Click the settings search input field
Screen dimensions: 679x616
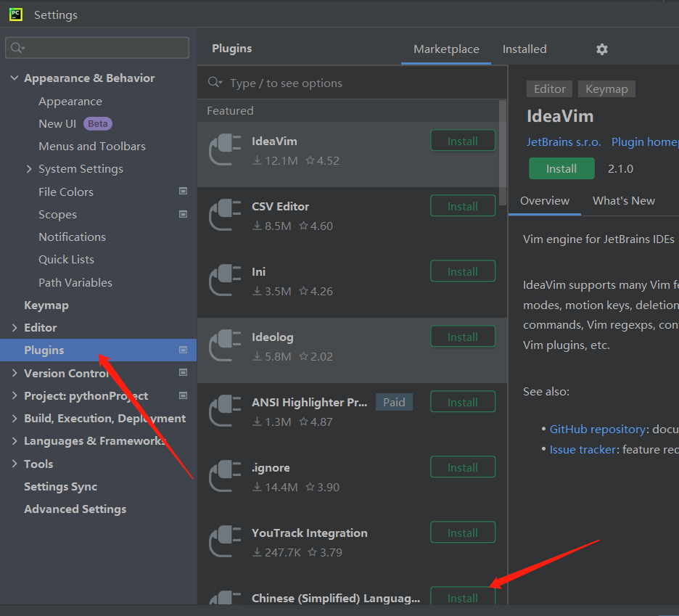(96, 47)
